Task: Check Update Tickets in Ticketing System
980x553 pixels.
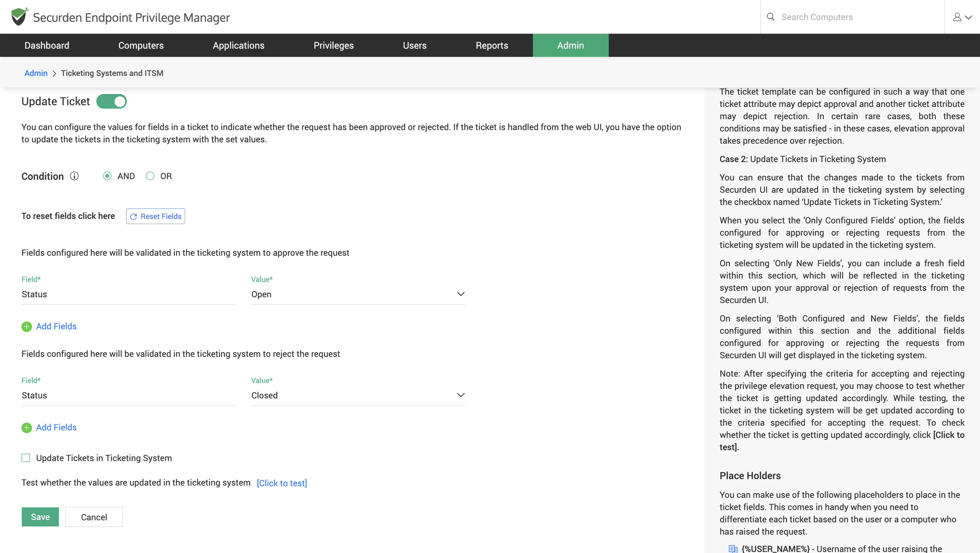Action: tap(26, 458)
